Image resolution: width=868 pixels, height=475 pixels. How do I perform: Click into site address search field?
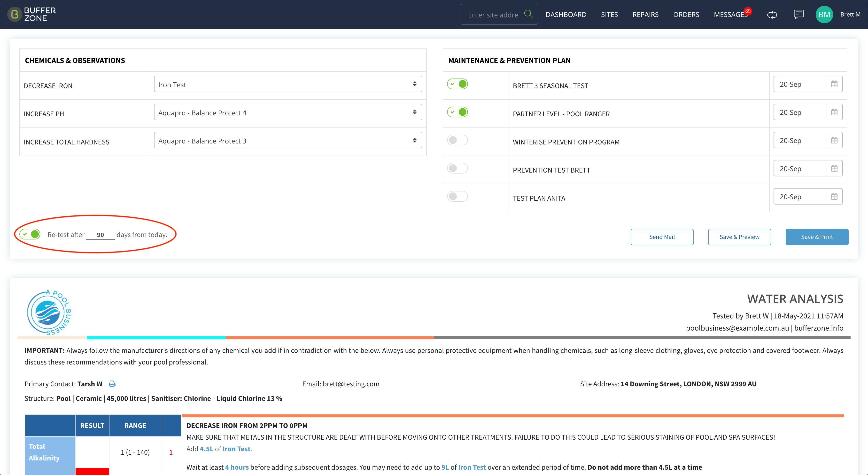(x=493, y=15)
